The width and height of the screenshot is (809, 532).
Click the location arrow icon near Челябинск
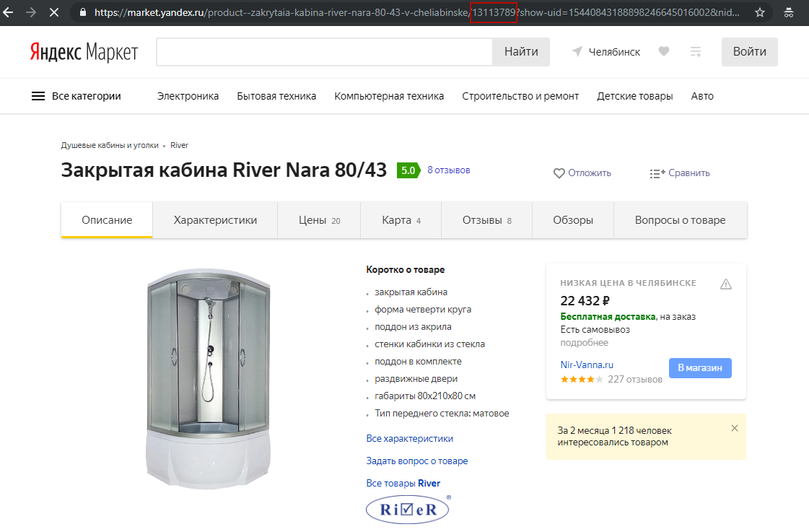577,51
